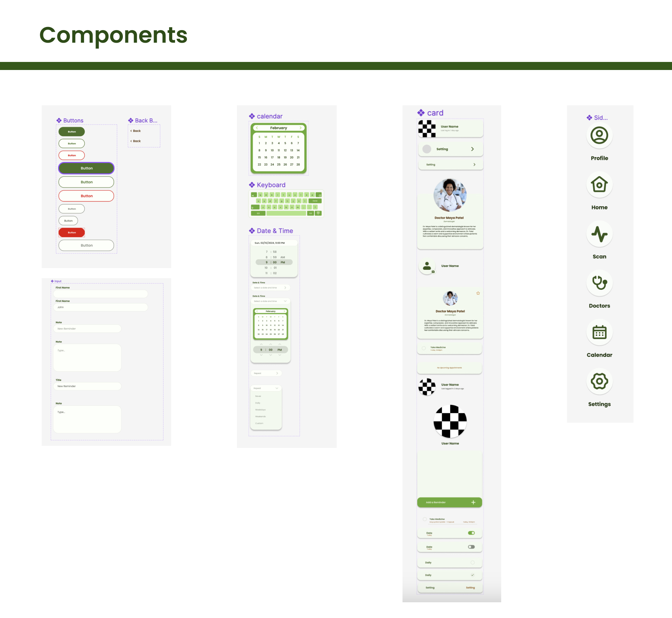The image size is (672, 618).
Task: Expand the Setting chevron in card list
Action: pyautogui.click(x=473, y=149)
